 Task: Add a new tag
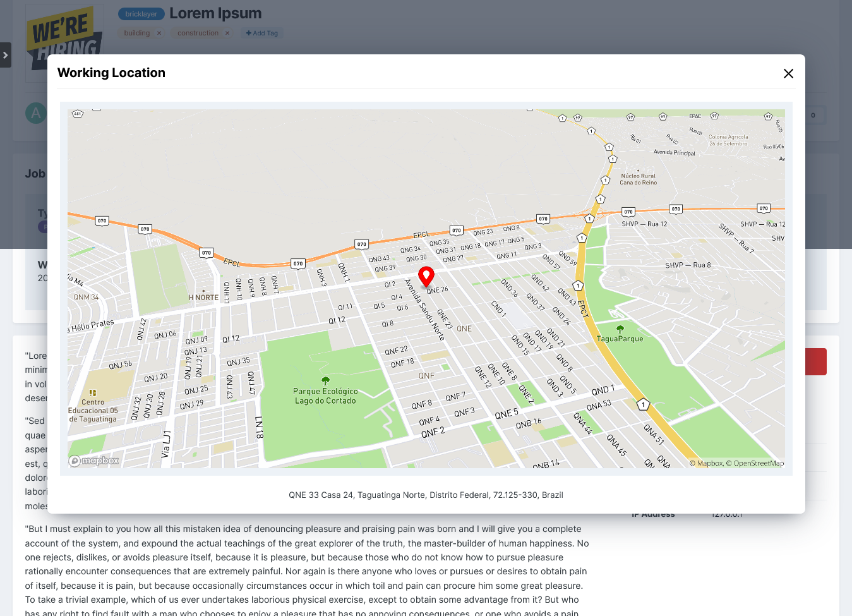[262, 33]
